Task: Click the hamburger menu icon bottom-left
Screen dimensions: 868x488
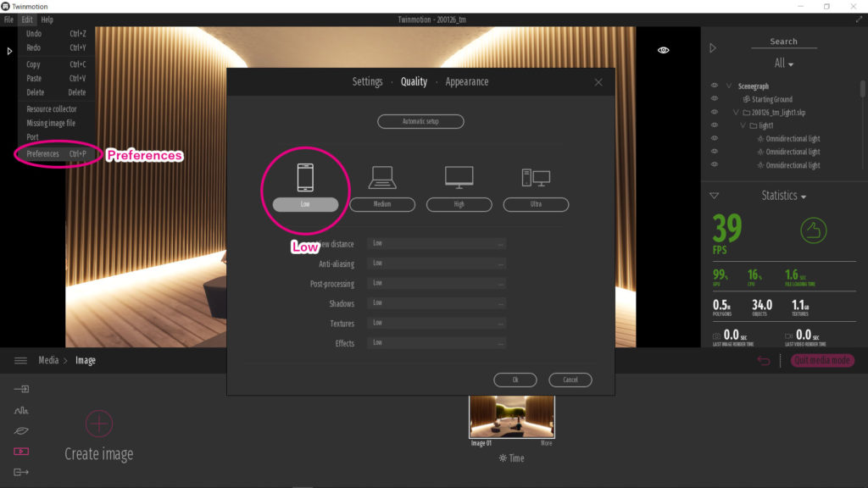Action: [20, 360]
